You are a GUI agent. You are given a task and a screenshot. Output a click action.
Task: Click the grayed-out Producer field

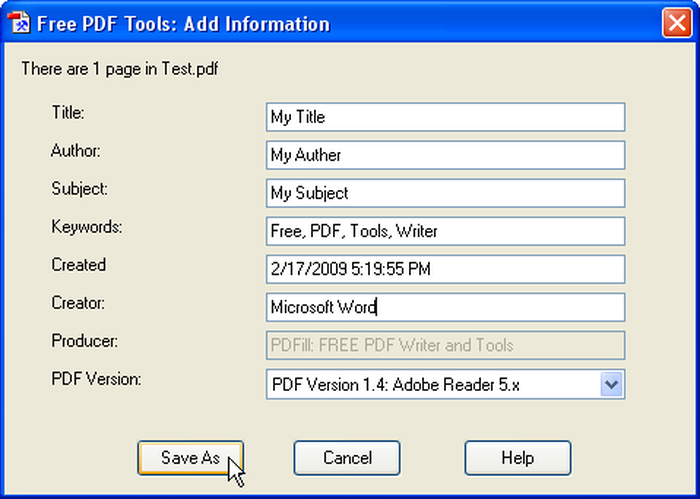446,345
